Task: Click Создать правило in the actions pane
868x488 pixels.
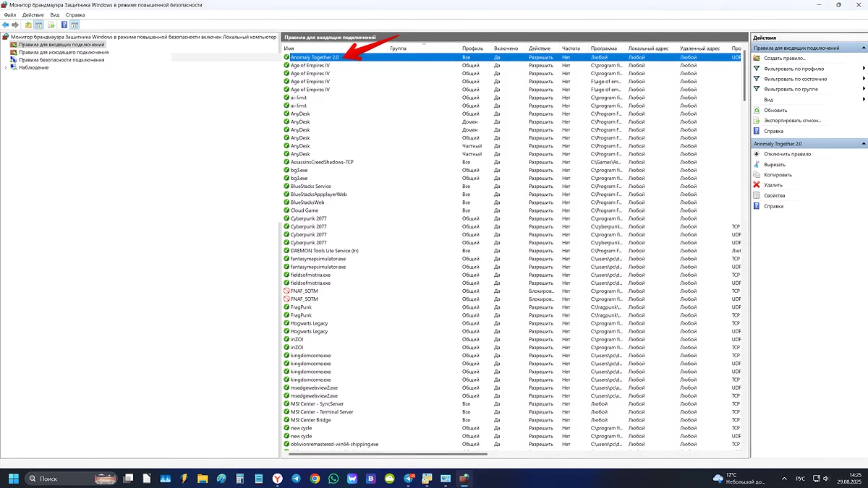Action: pyautogui.click(x=785, y=58)
